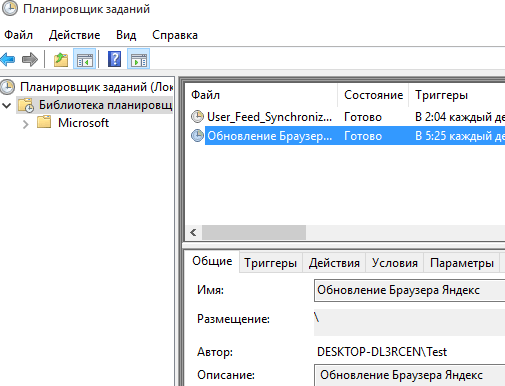Click the Back arrow toolbar icon
The width and height of the screenshot is (505, 386).
[8, 60]
